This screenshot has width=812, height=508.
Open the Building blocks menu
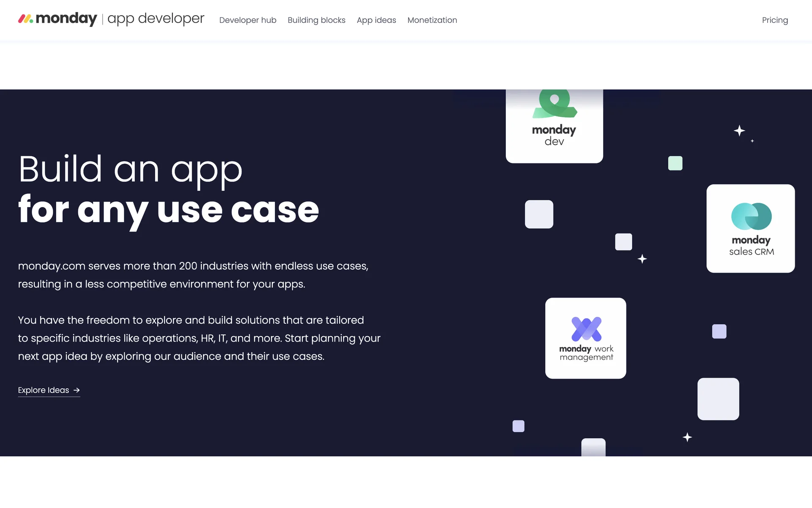(x=316, y=20)
